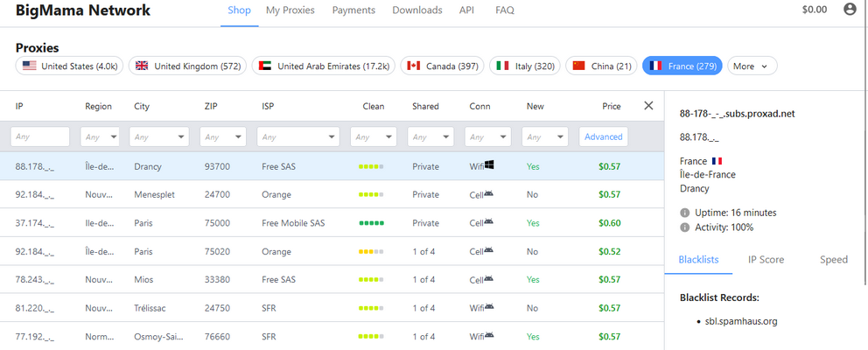This screenshot has height=350, width=868.
Task: Switch to the IP Score tab
Action: 766,260
